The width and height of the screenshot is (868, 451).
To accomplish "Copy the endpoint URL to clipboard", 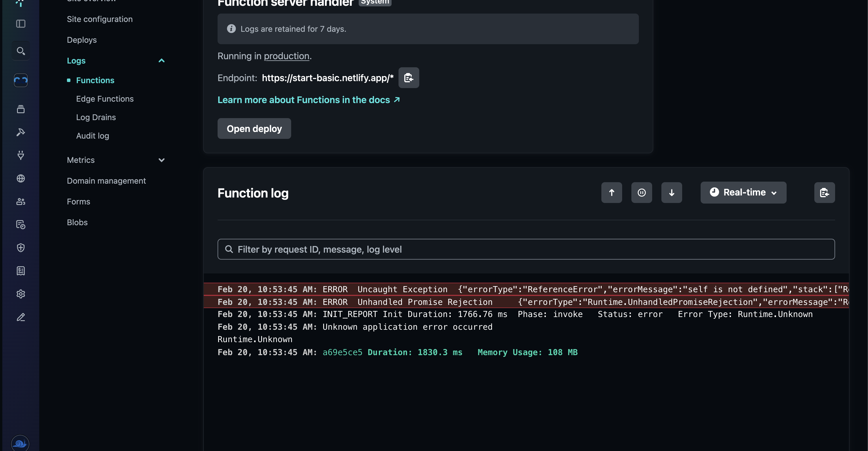I will [409, 78].
